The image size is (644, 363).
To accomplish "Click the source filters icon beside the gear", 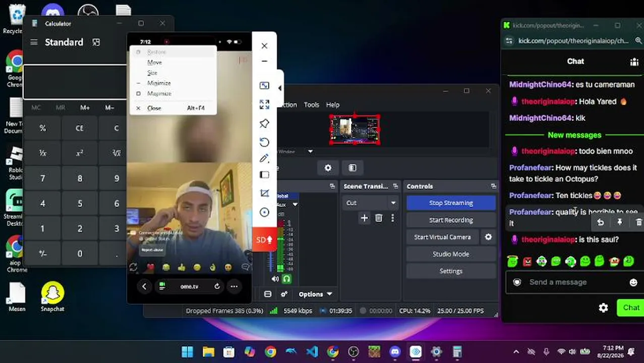I will (353, 168).
